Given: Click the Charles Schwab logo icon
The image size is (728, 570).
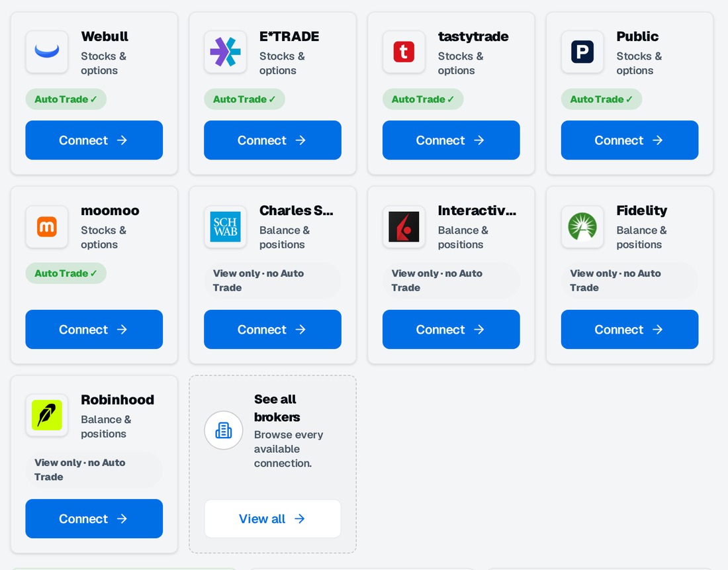Looking at the screenshot, I should pos(225,226).
